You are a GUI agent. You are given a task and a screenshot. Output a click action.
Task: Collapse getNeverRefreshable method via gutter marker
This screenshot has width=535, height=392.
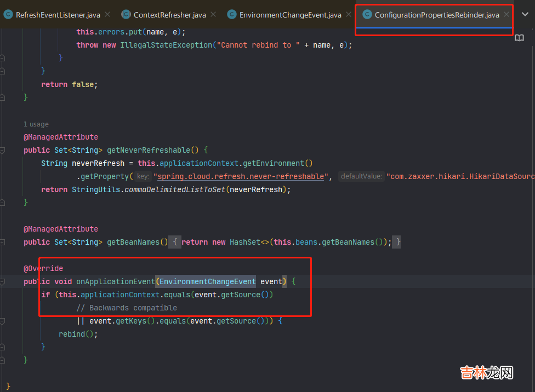pyautogui.click(x=3, y=150)
